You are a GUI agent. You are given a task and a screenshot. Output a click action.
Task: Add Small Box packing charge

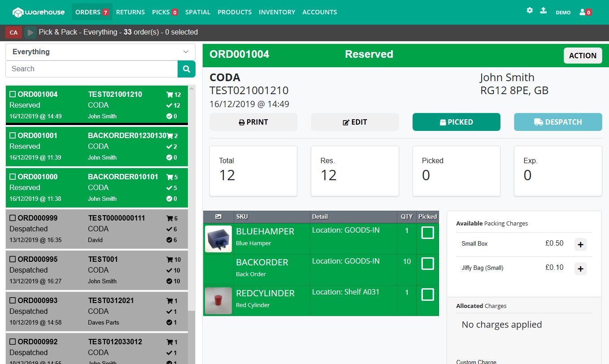pos(580,244)
